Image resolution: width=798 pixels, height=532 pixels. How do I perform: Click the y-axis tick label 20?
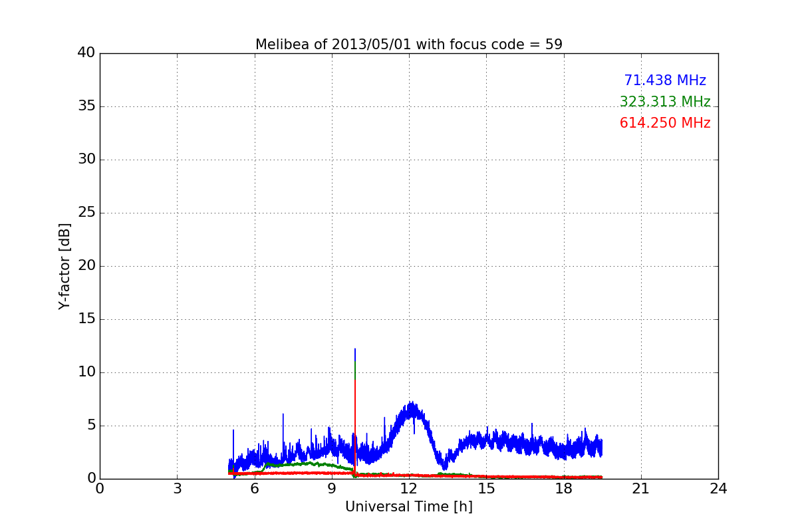click(86, 266)
